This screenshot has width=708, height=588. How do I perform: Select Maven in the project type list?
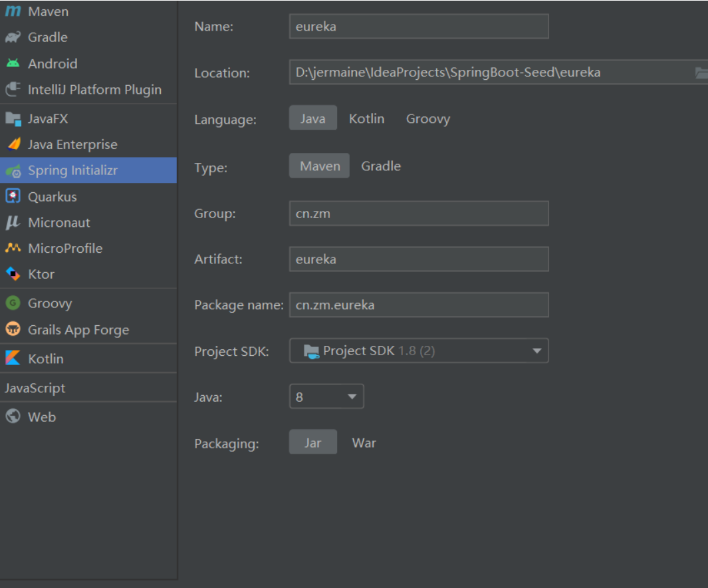click(x=88, y=11)
